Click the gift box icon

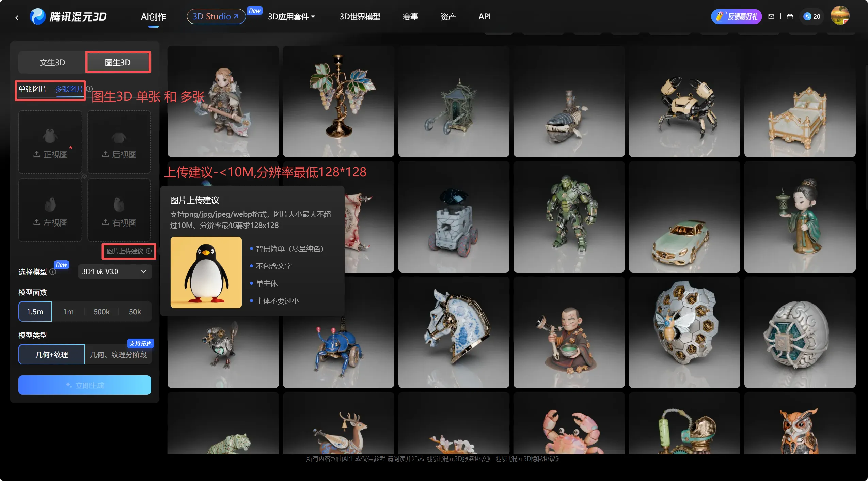coord(790,16)
